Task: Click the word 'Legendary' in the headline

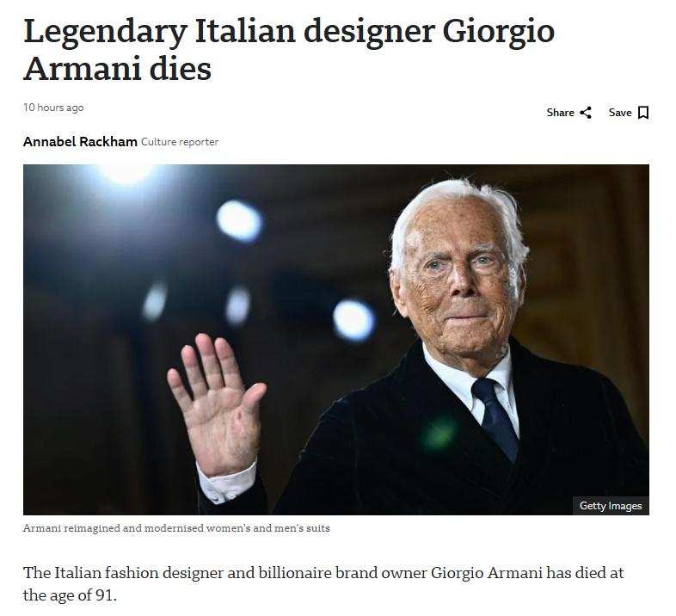Action: (x=106, y=31)
